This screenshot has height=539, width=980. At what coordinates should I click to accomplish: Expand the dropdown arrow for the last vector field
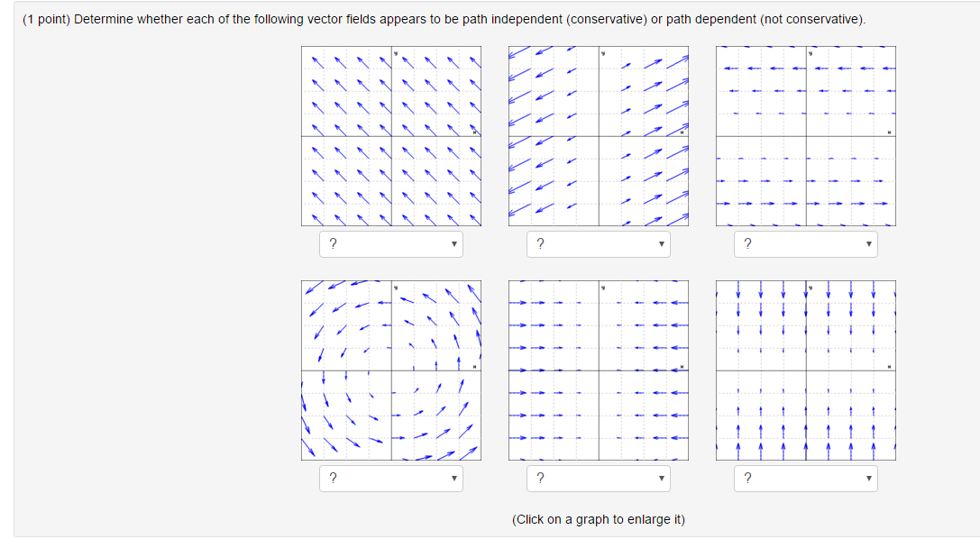click(869, 479)
